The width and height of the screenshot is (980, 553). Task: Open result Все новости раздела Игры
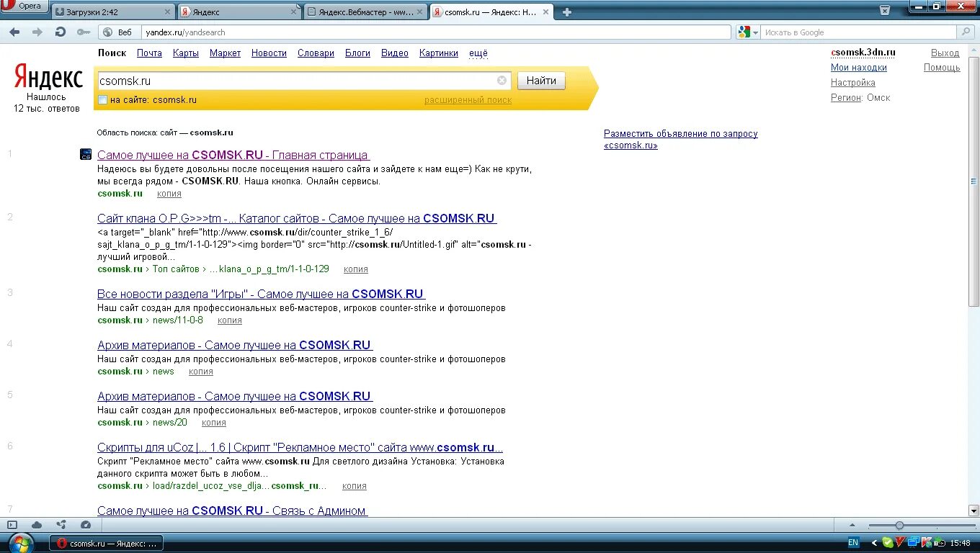coord(262,295)
